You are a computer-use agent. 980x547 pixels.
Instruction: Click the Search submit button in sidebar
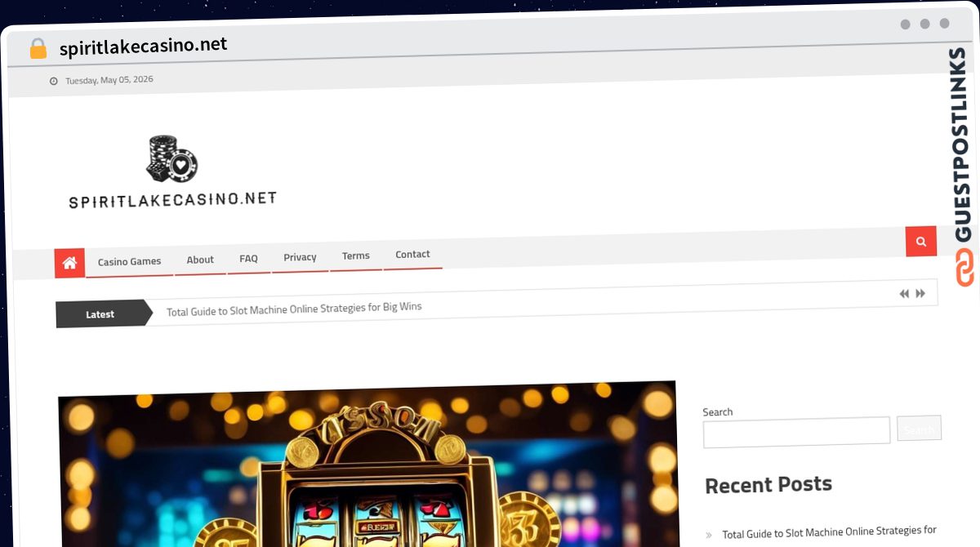919,429
